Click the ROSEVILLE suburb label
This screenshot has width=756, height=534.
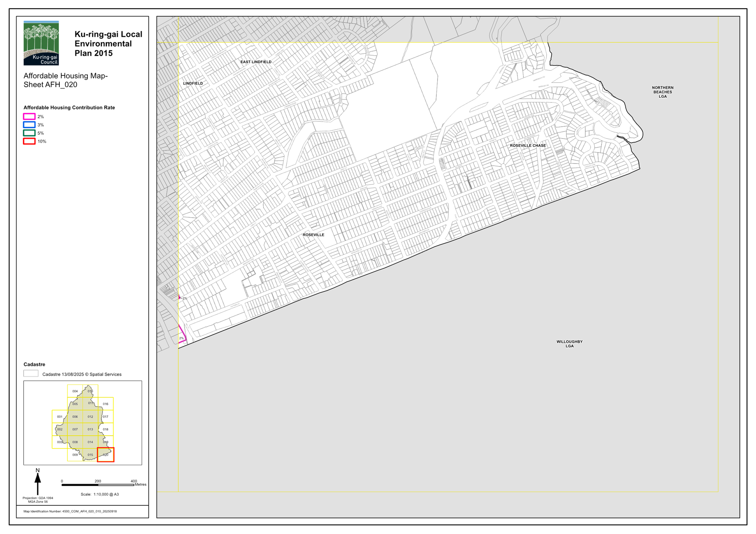click(x=314, y=235)
